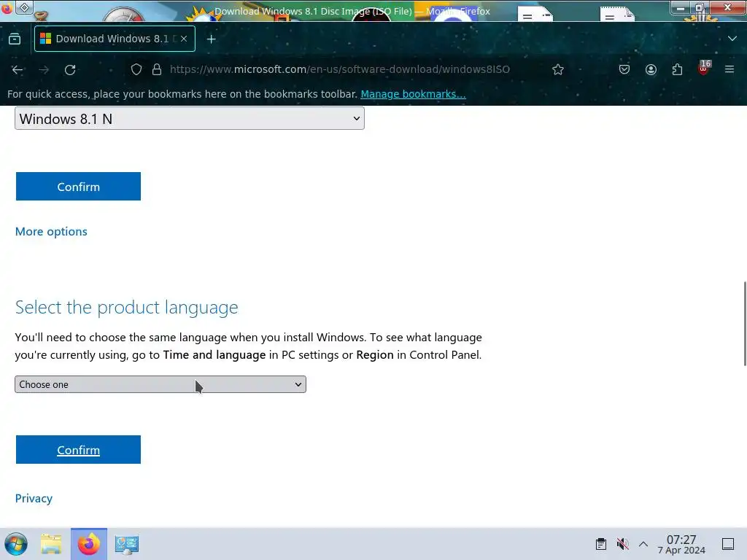Click Confirm below edition dropdown
The height and width of the screenshot is (560, 747).
pos(78,186)
